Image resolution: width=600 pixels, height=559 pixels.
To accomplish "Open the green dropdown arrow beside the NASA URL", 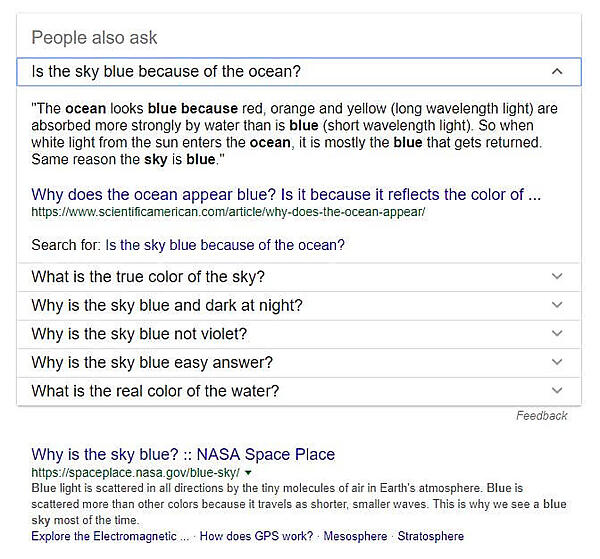I will coord(248,472).
